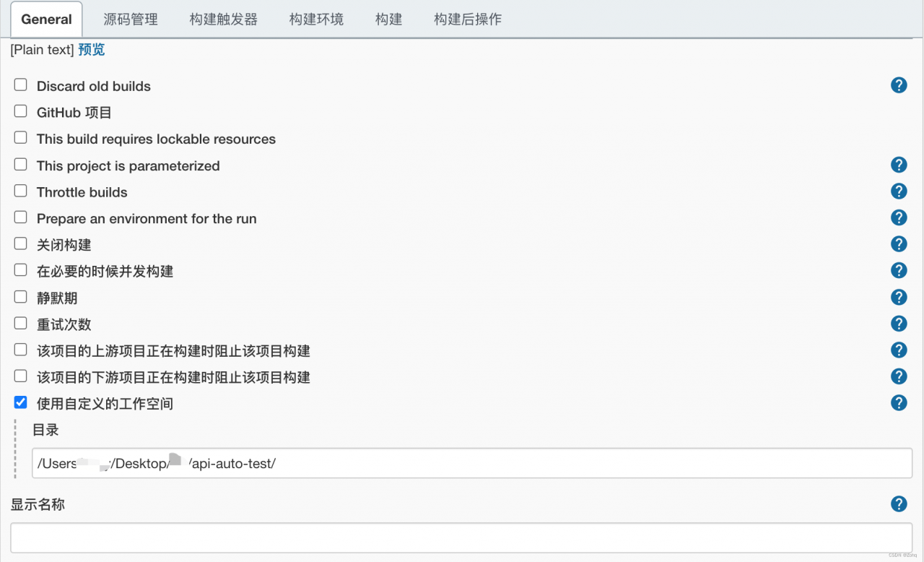
Task: Open help for Discard old builds
Action: (899, 85)
